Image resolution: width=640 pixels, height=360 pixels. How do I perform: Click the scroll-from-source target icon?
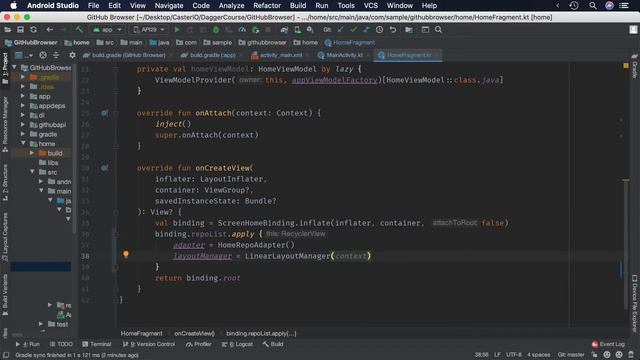(x=43, y=55)
